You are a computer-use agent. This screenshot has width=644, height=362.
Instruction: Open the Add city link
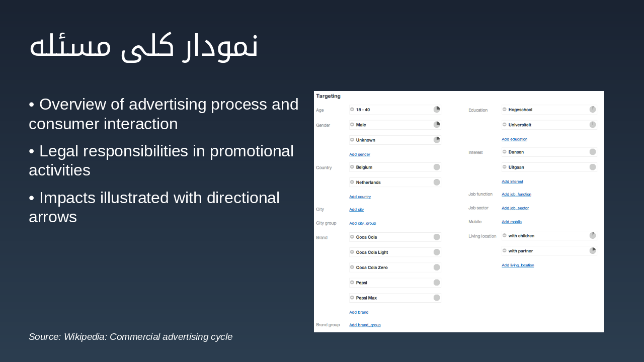[x=356, y=209]
